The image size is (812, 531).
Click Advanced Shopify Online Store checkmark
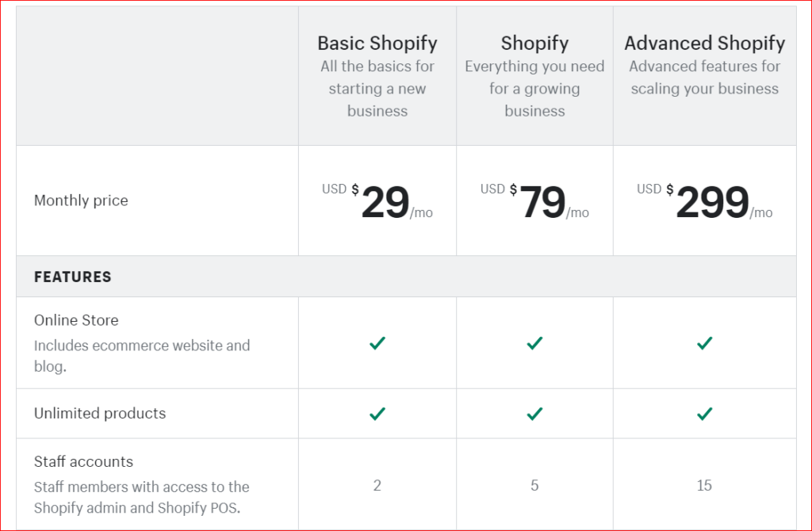[x=704, y=343]
